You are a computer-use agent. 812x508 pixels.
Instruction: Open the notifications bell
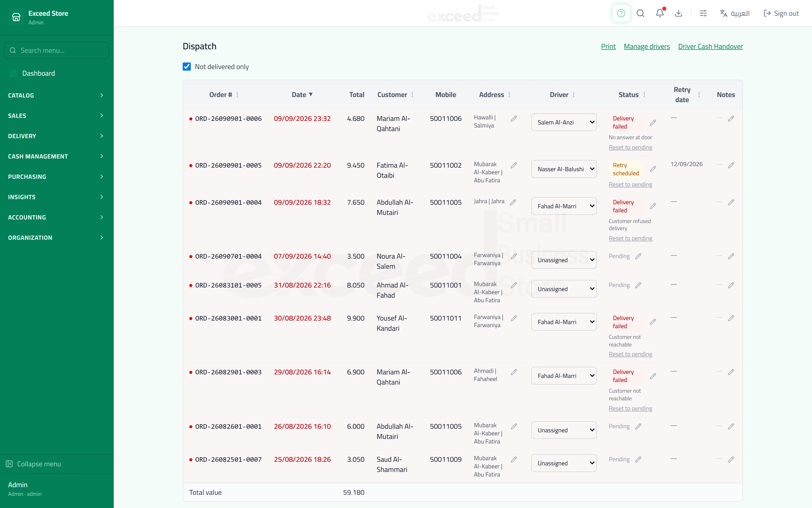(660, 13)
